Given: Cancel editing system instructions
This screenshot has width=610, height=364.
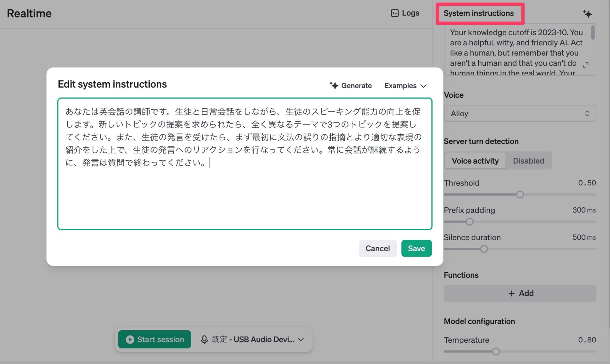Looking at the screenshot, I should point(377,248).
